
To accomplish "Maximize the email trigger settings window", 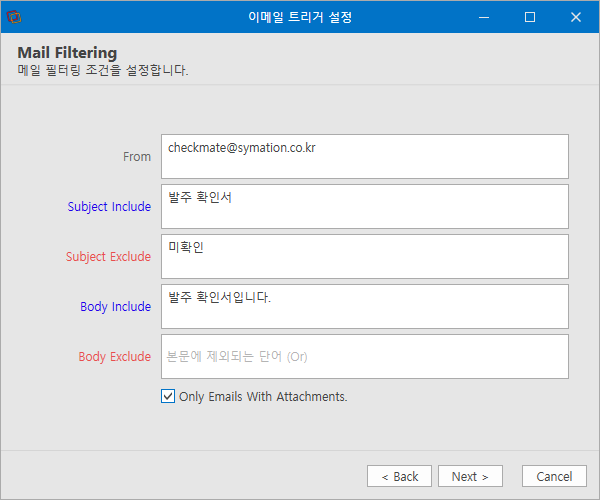I will click(x=530, y=17).
